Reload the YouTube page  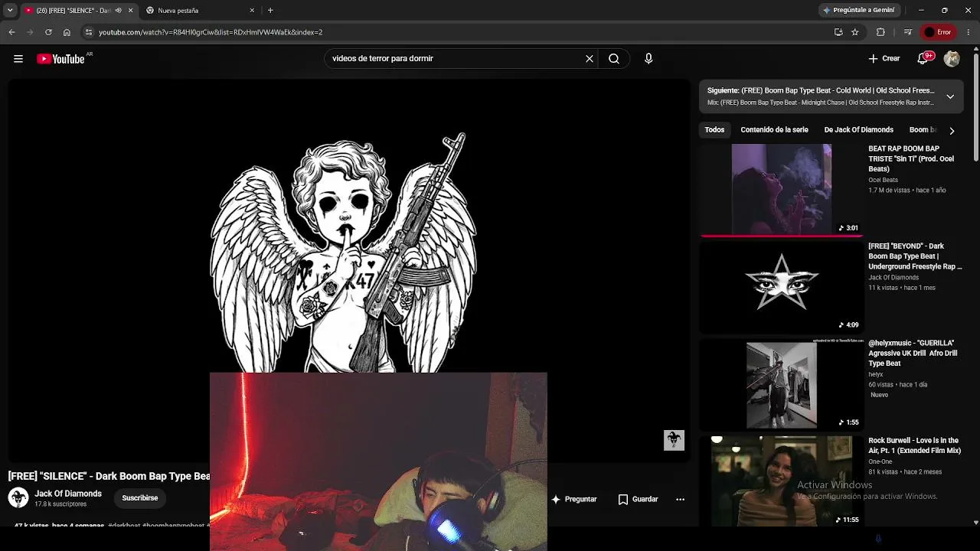48,32
